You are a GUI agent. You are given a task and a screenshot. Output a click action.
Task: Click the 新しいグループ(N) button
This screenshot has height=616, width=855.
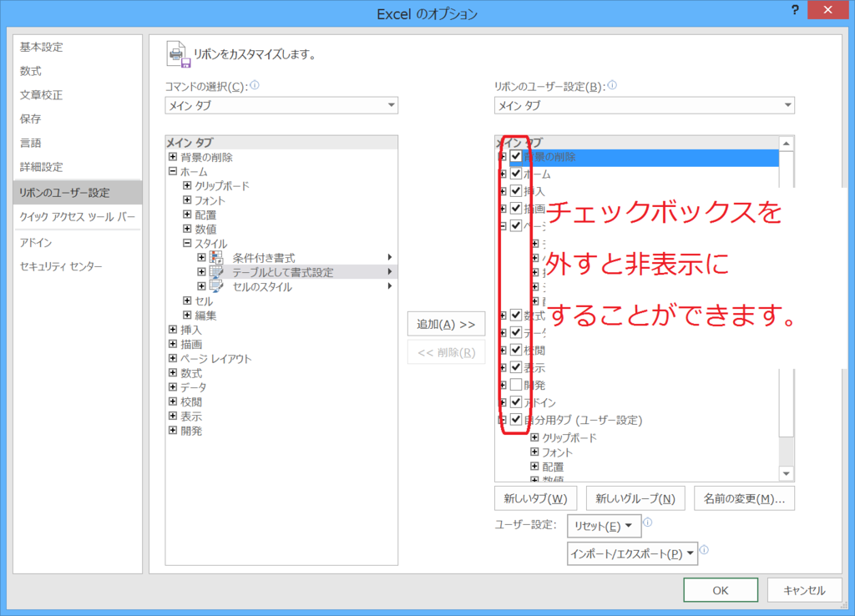(635, 498)
